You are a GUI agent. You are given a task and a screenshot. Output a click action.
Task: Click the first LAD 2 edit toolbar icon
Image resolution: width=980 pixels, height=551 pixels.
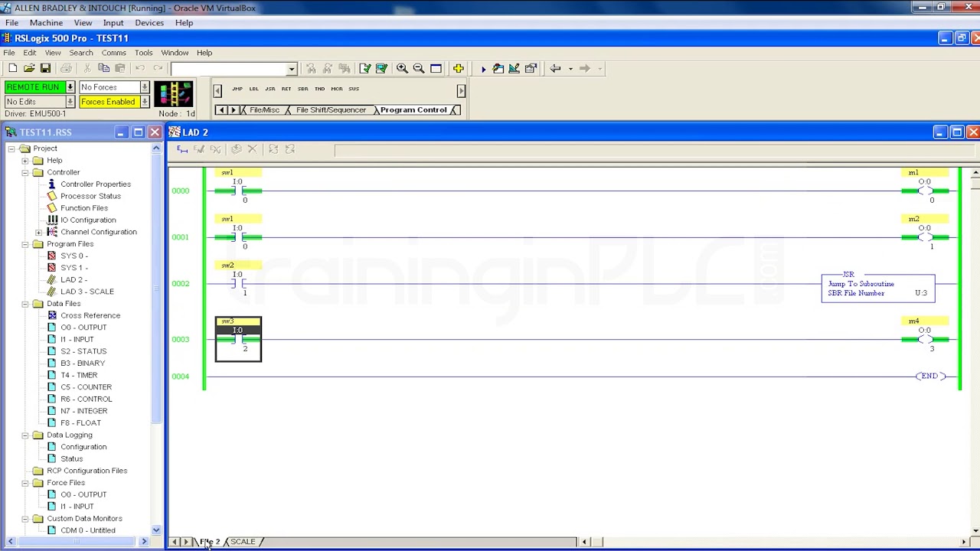pyautogui.click(x=182, y=150)
